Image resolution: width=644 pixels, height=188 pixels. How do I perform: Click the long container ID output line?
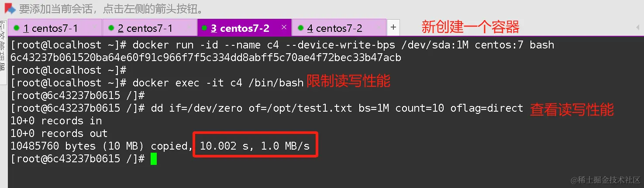[x=206, y=58]
